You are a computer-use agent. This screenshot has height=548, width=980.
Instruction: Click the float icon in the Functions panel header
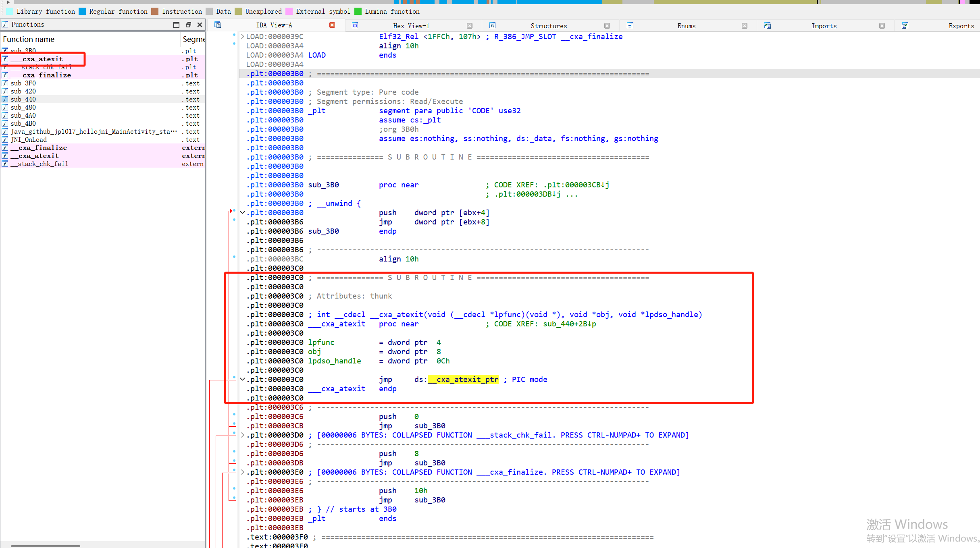click(188, 25)
